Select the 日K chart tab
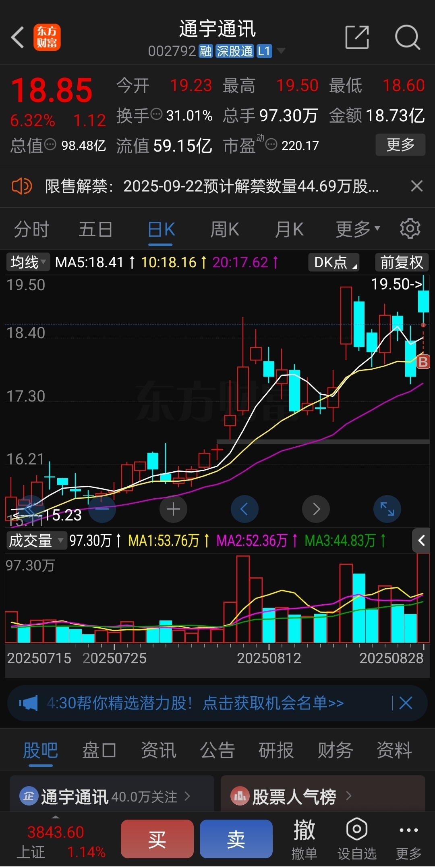Viewport: 435px width, 868px height. [161, 229]
